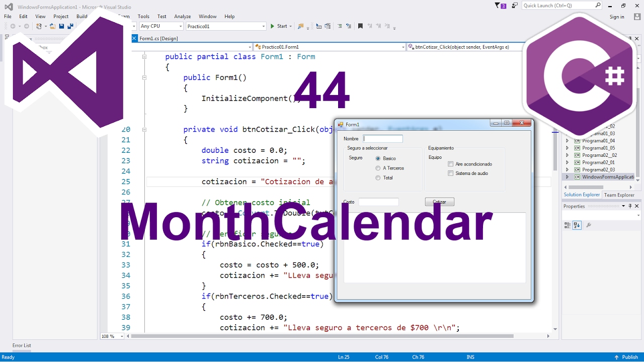The image size is (644, 362).
Task: Open the feedback icon beside Quick Launch
Action: (x=515, y=6)
